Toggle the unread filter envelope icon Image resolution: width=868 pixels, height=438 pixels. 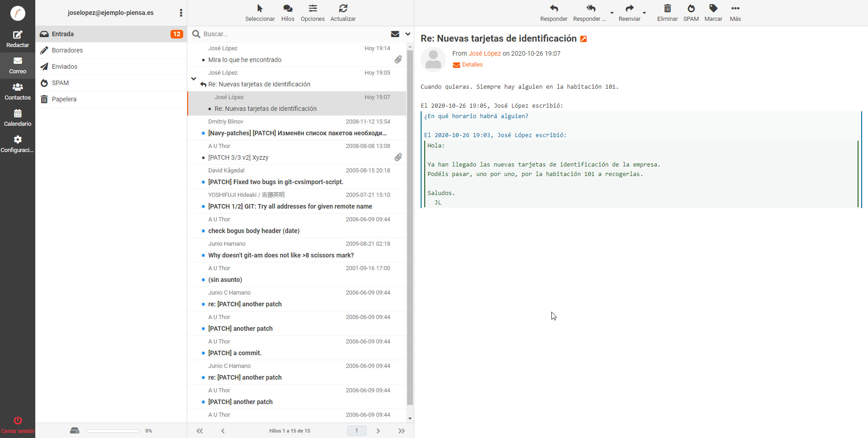tap(395, 34)
